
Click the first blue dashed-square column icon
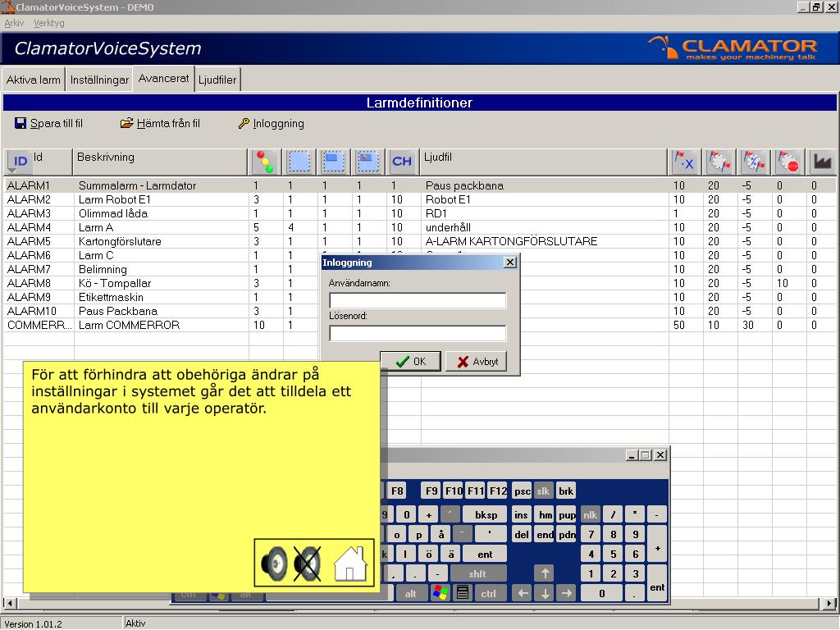[x=299, y=162]
